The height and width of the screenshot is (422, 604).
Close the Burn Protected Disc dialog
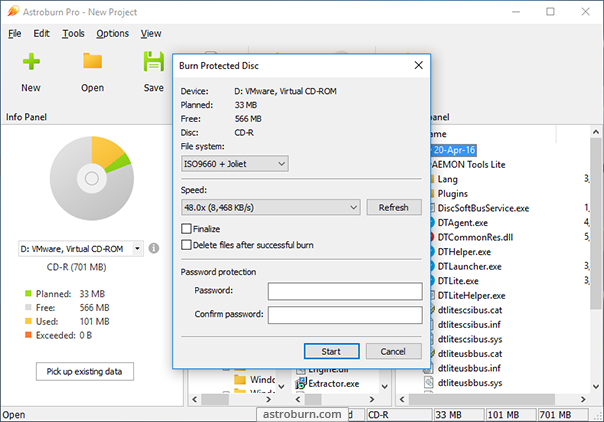419,65
